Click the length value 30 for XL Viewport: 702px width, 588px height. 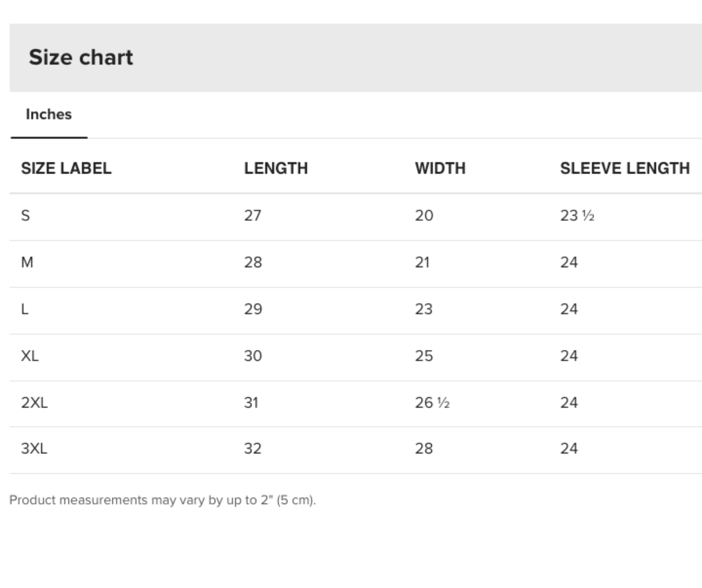253,356
